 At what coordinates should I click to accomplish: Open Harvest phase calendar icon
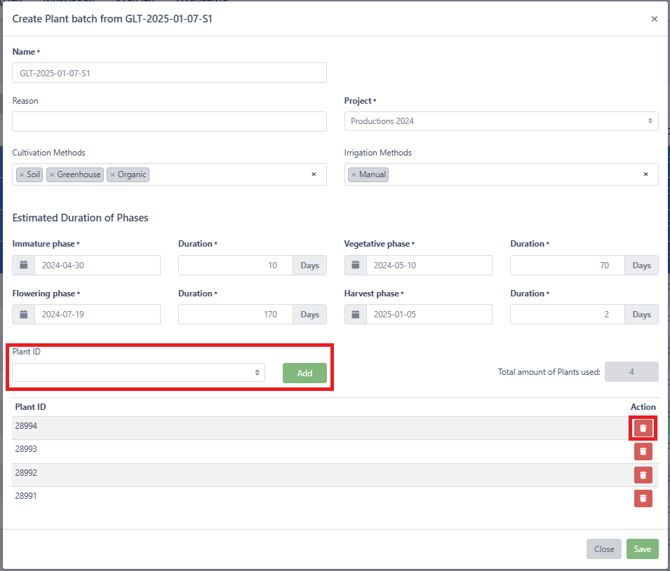pos(356,314)
